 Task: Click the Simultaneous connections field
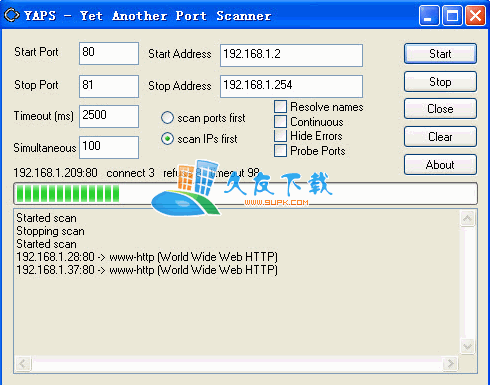[109, 147]
